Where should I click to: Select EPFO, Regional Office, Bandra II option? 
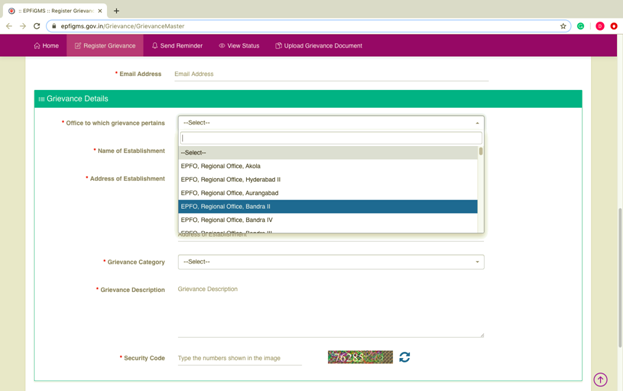(x=328, y=207)
